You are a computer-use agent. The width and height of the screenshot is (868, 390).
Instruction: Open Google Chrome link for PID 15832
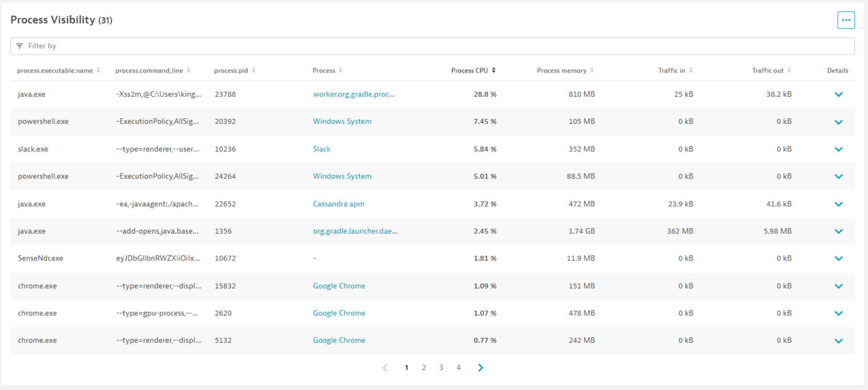(339, 285)
